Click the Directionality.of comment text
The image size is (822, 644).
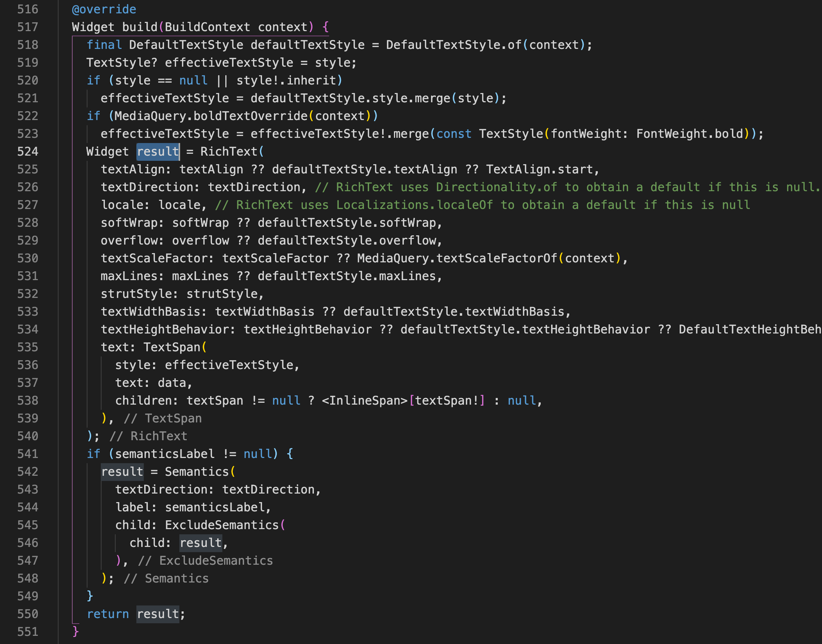tap(496, 187)
